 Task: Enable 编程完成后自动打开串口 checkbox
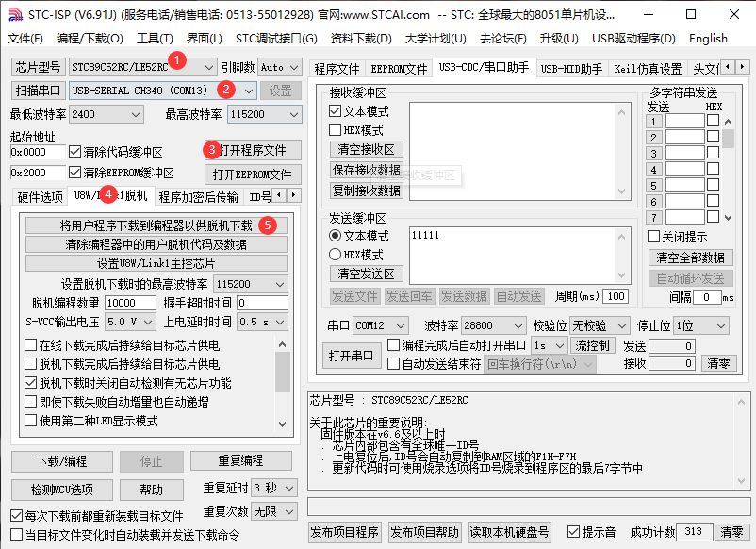pyautogui.click(x=393, y=345)
